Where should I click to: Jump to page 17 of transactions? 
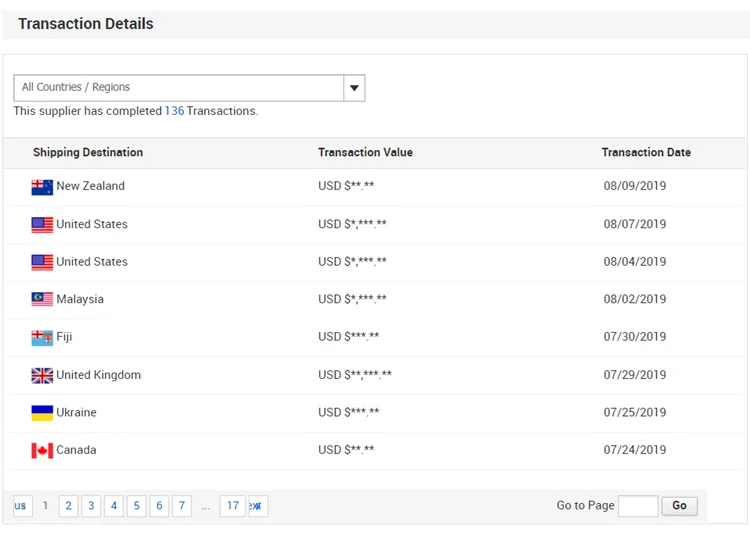[233, 506]
